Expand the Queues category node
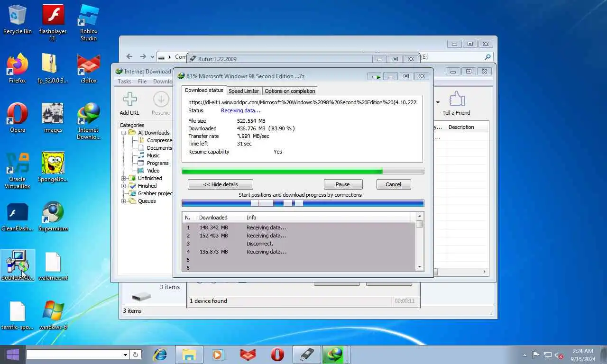This screenshot has height=364, width=607. pyautogui.click(x=124, y=201)
